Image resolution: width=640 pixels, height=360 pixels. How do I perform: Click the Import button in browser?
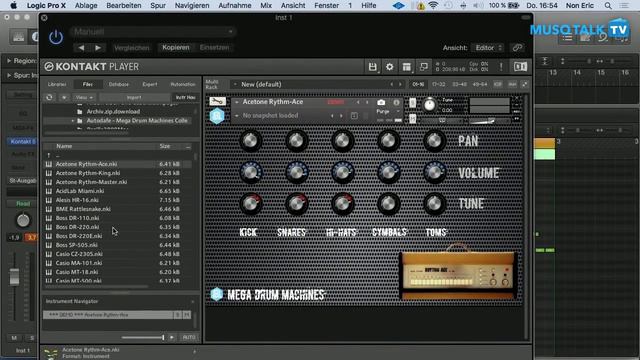134,98
